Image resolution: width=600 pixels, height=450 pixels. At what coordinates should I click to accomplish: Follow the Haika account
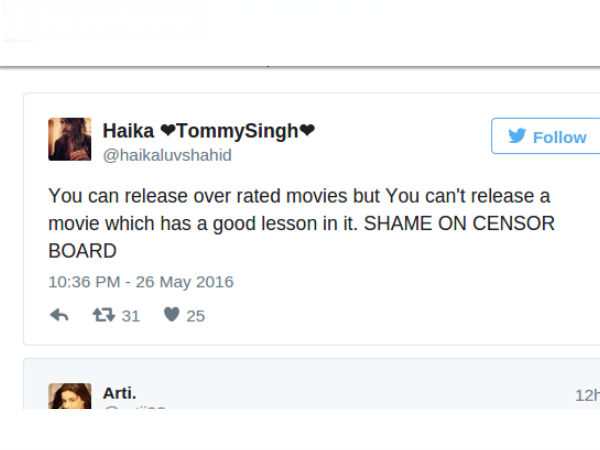tap(545, 137)
